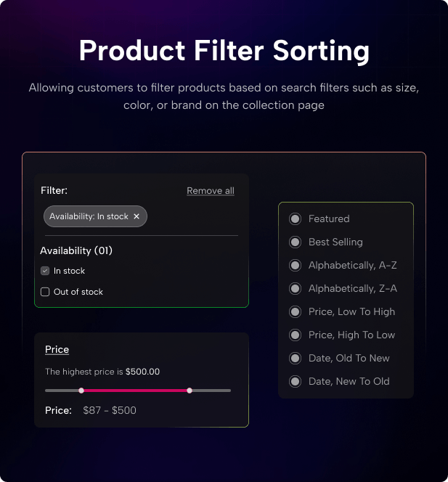448x482 pixels.
Task: Click the maximum price slider handle
Action: tap(190, 391)
